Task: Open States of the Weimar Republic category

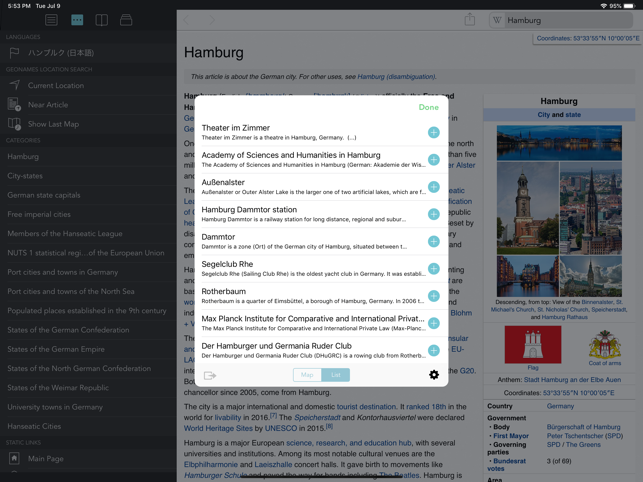Action: pyautogui.click(x=88, y=388)
